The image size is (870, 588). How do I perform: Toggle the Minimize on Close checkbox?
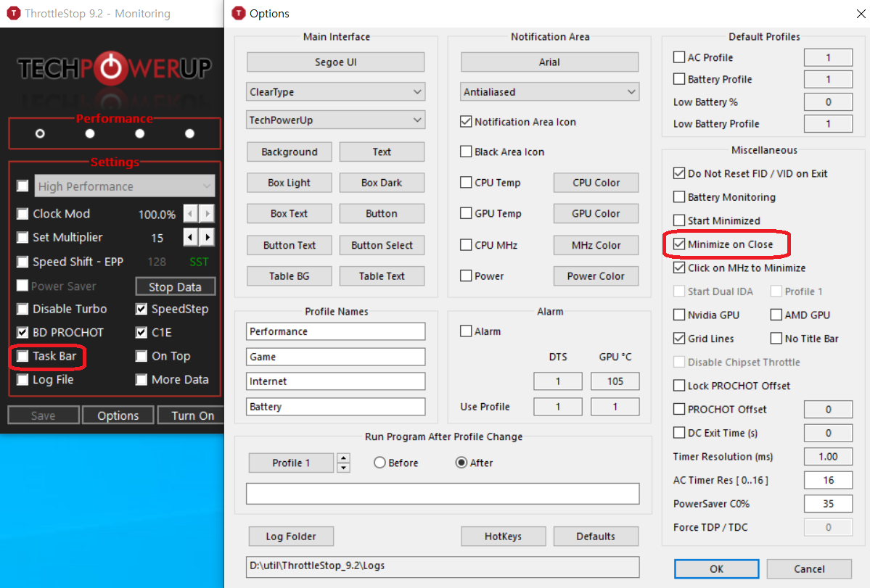click(x=679, y=244)
